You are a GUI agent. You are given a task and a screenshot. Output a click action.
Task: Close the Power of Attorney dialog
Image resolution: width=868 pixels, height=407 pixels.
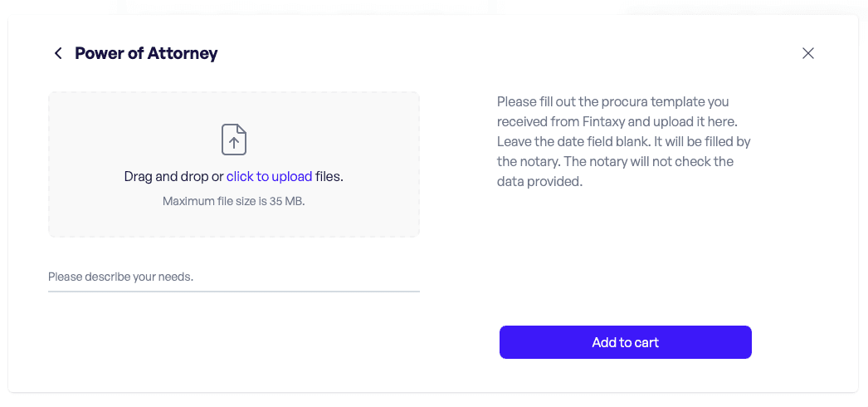coord(808,53)
